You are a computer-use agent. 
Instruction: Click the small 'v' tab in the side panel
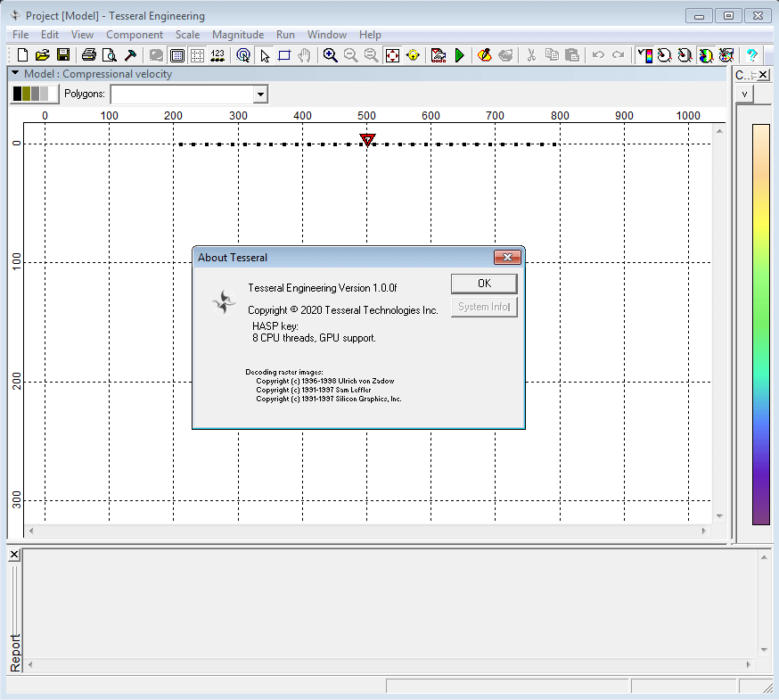745,94
